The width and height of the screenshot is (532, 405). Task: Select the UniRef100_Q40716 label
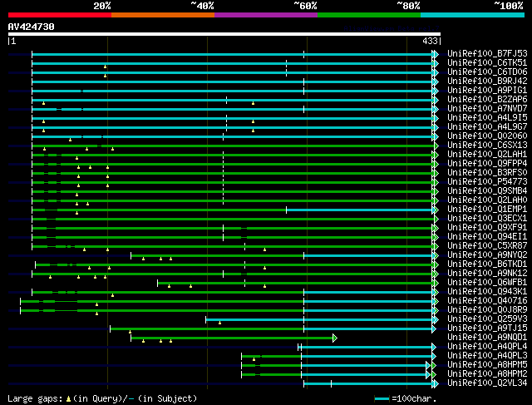pyautogui.click(x=487, y=301)
